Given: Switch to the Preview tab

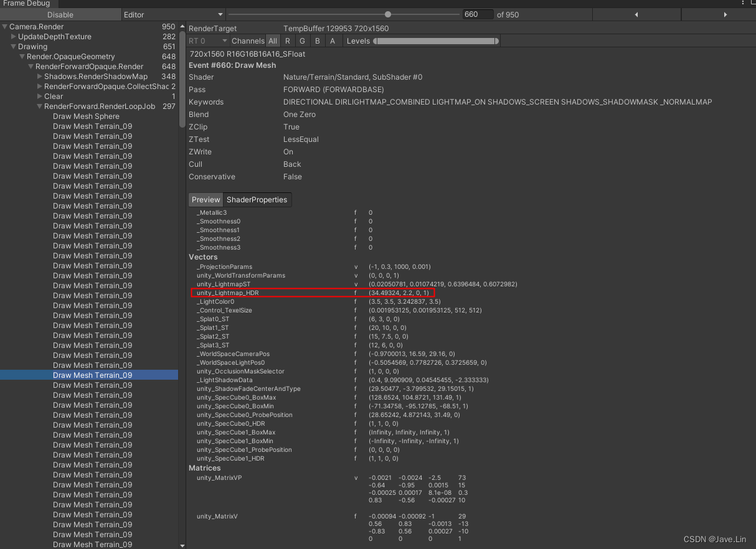Looking at the screenshot, I should [206, 200].
